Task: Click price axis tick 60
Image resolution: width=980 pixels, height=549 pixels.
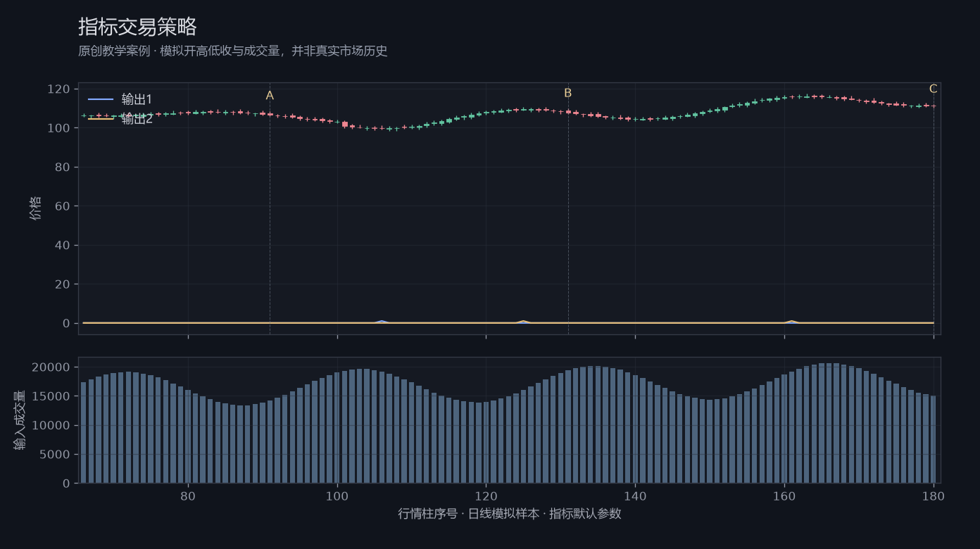Action: tap(62, 206)
